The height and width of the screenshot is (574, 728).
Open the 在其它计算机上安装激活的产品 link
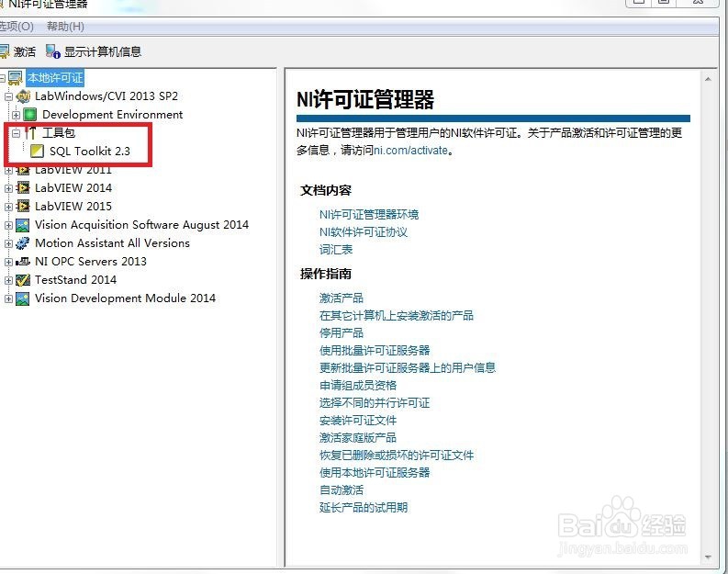coord(397,316)
